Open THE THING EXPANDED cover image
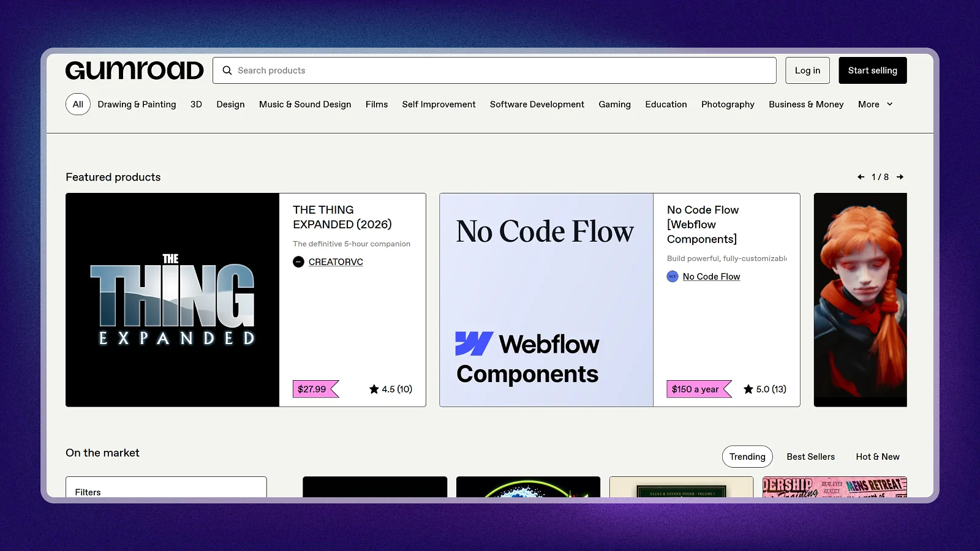The height and width of the screenshot is (551, 980). click(173, 300)
